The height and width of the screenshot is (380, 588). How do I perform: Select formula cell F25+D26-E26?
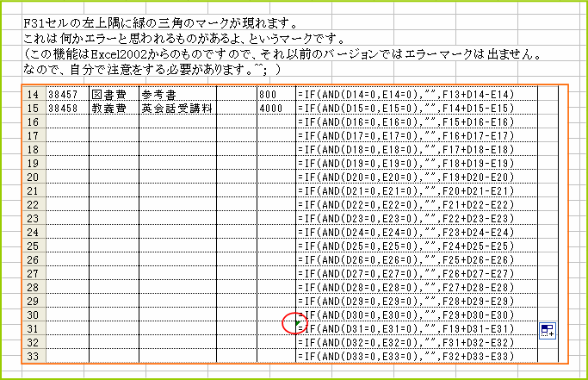point(417,259)
